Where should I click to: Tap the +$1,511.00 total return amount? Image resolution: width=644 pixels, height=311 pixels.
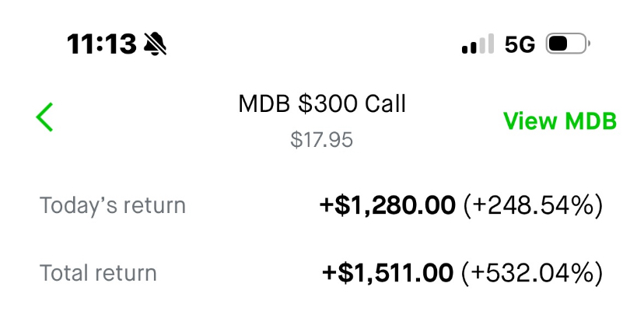387,273
